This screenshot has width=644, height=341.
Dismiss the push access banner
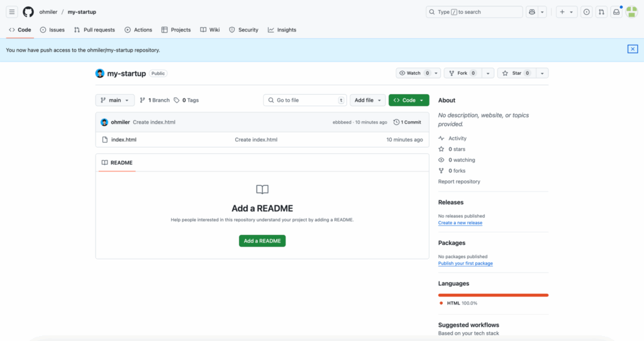coord(633,49)
